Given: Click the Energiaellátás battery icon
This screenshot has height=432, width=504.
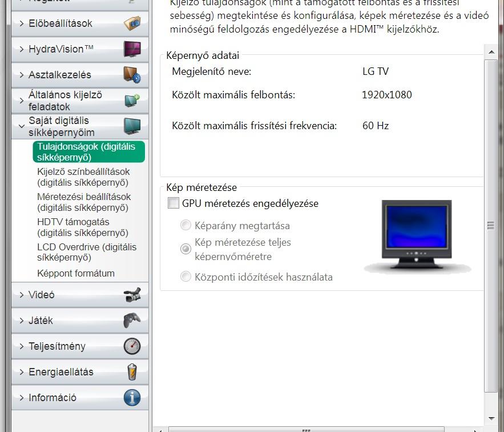Looking at the screenshot, I should (132, 372).
